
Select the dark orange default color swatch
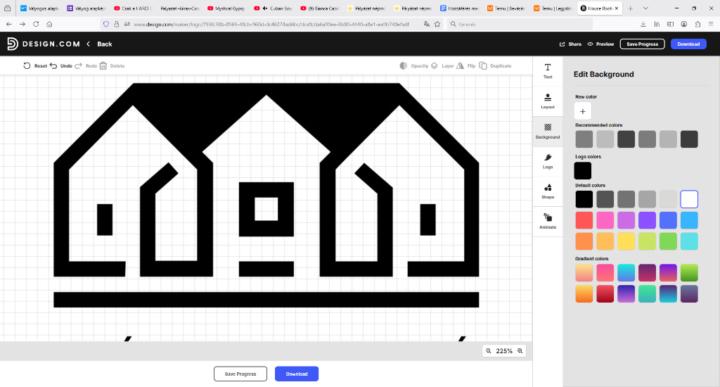tap(584, 241)
